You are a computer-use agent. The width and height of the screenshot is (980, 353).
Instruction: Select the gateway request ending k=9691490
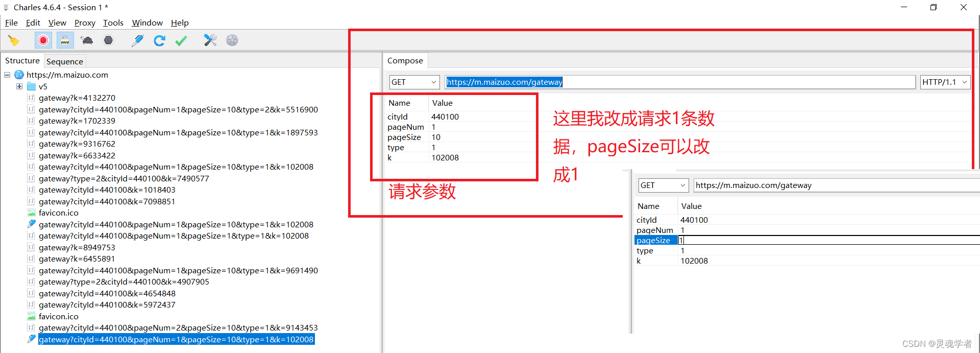[178, 270]
